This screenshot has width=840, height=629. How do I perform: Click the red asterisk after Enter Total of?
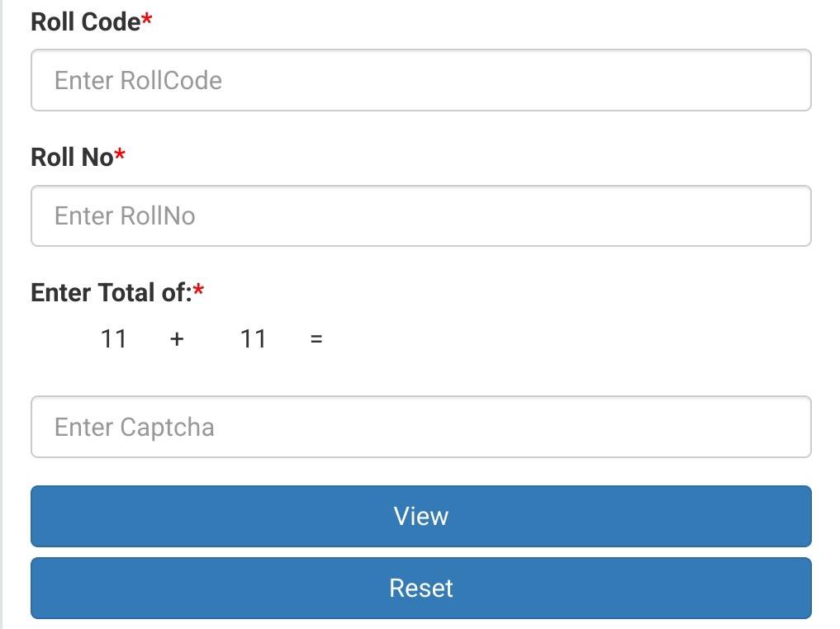click(198, 290)
